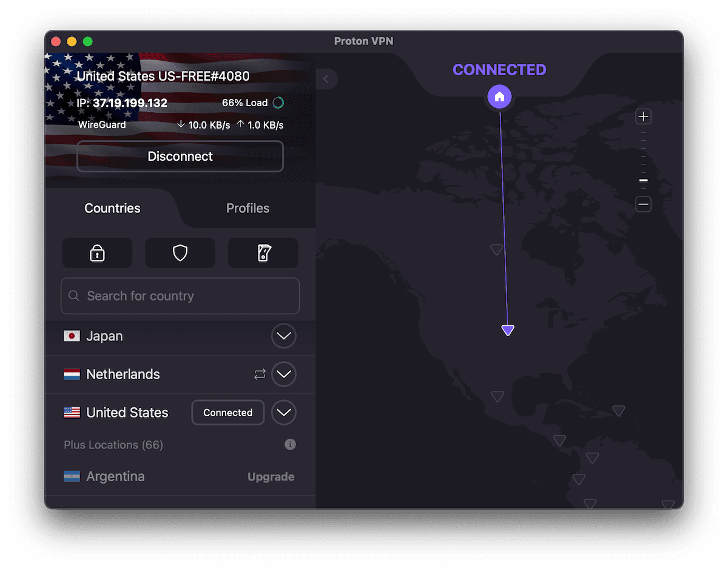Click the Connected button for United States
Screen dimensions: 728x568
pos(227,413)
